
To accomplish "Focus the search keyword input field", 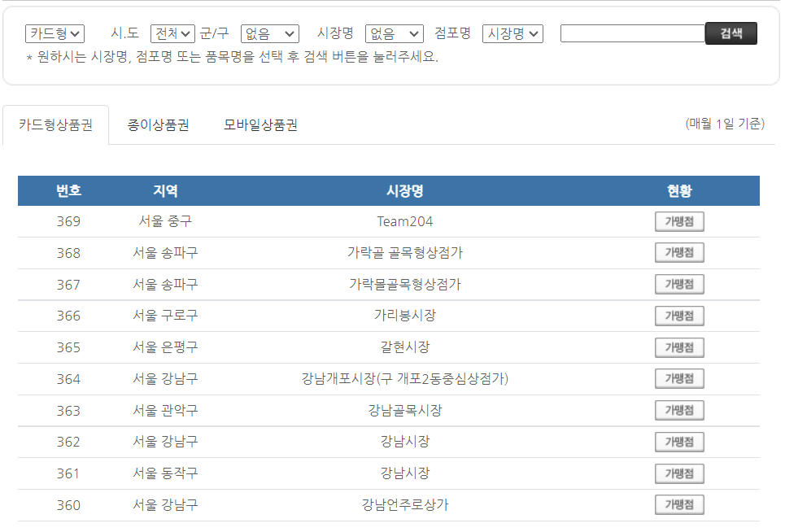I will point(633,33).
